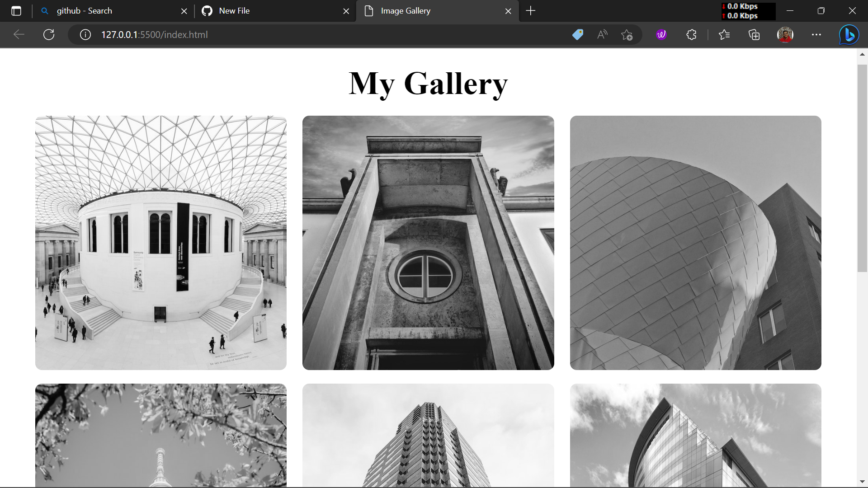Reload the Image Gallery page
The width and height of the screenshot is (868, 488).
(49, 34)
